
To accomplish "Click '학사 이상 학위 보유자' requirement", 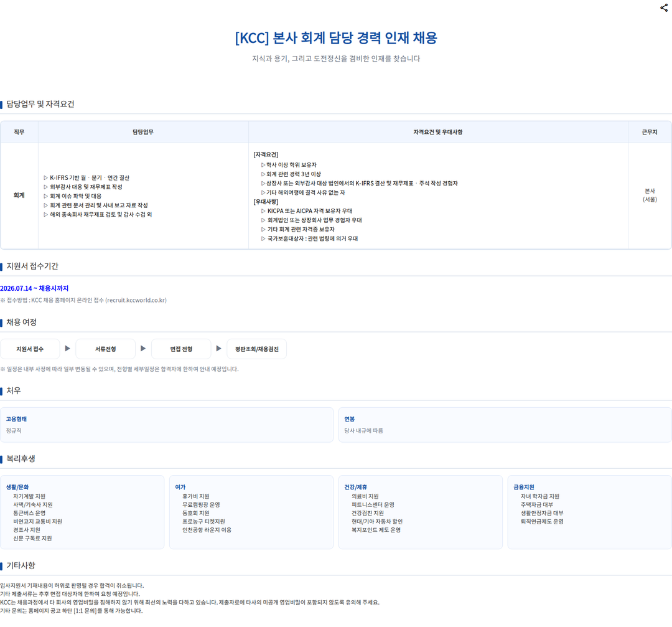I will (x=289, y=164).
